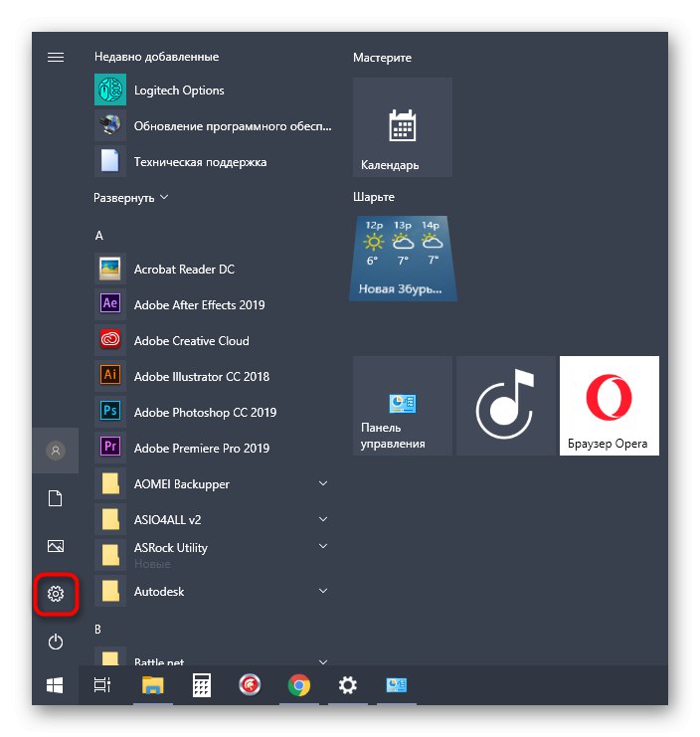Open Documents from the Start sidebar
700x737 pixels.
pos(56,498)
